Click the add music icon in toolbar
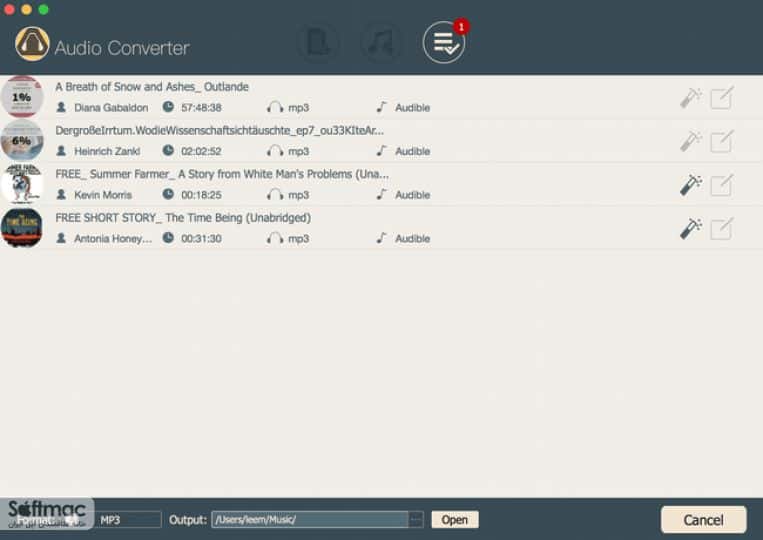 [381, 43]
